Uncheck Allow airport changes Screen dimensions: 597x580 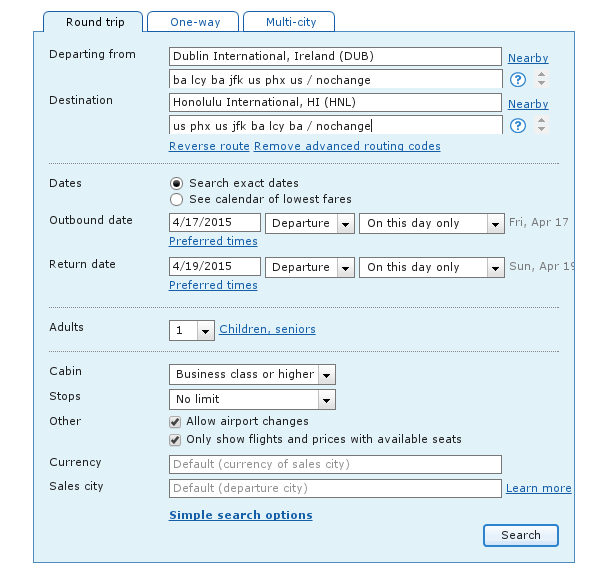pyautogui.click(x=175, y=422)
